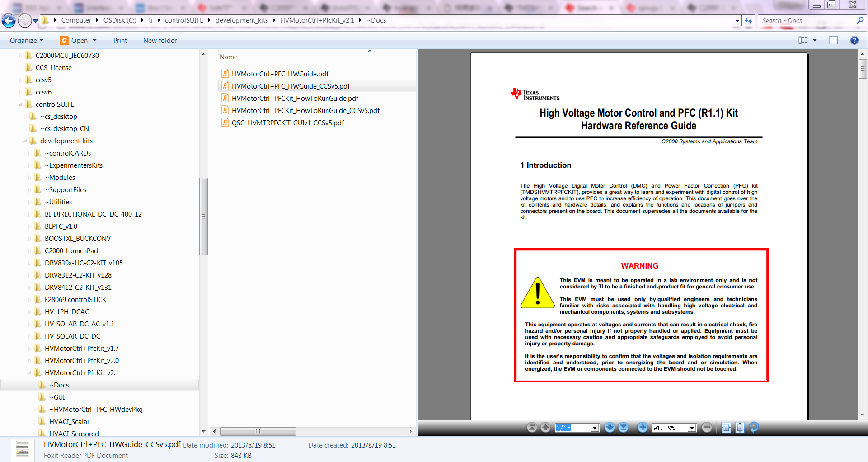Go to the next page with the down arrow icon
The height and width of the screenshot is (462, 868).
pos(610,427)
